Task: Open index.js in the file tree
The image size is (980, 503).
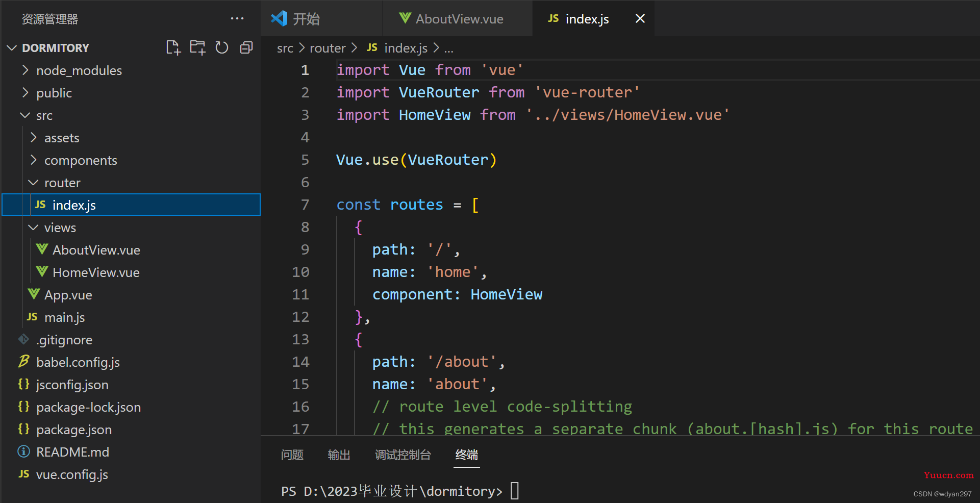Action: [131, 205]
